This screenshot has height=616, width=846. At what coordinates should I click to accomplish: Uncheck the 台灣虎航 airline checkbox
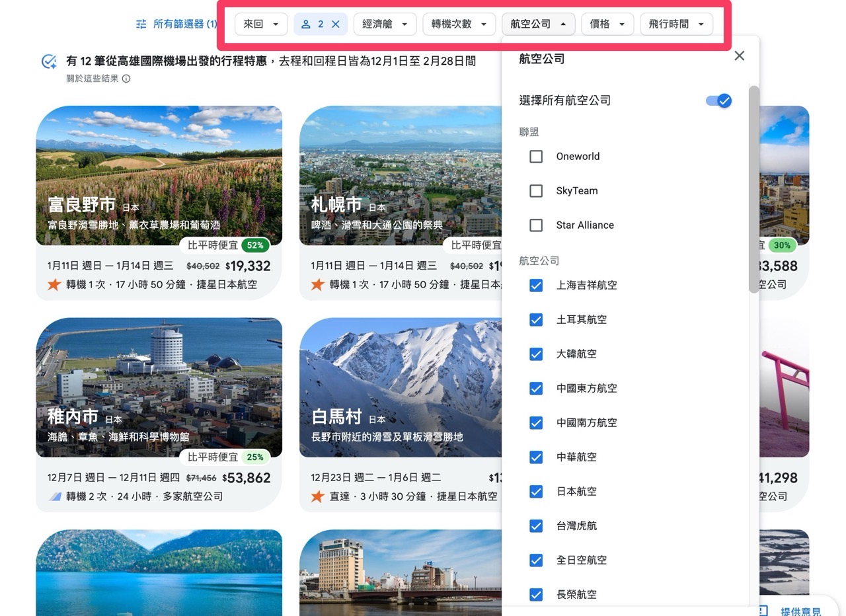(536, 525)
